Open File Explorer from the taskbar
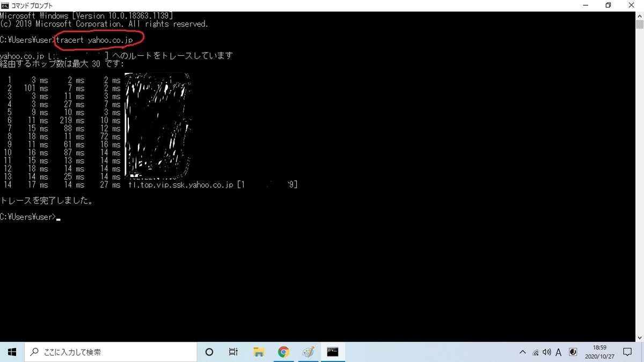Viewport: 644px width, 362px height. [259, 352]
